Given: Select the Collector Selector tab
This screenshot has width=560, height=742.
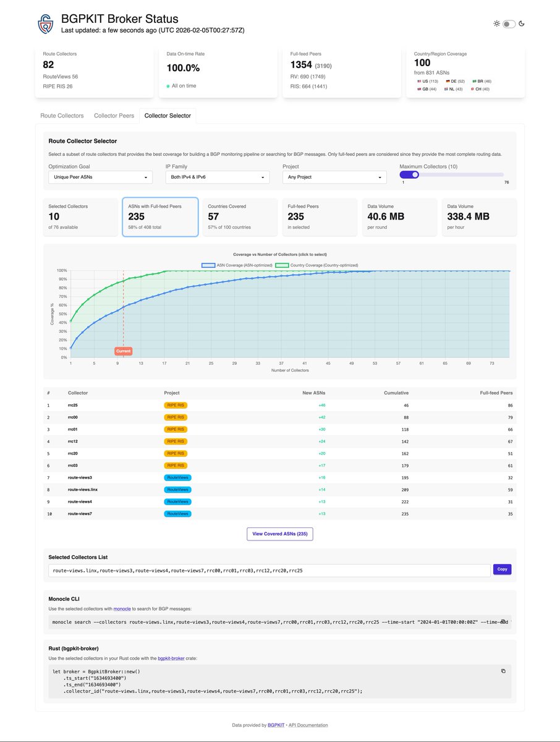Looking at the screenshot, I should pyautogui.click(x=168, y=116).
